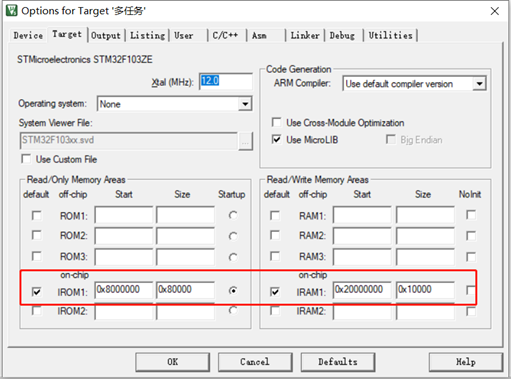Go to the Utilities tab

tap(390, 35)
